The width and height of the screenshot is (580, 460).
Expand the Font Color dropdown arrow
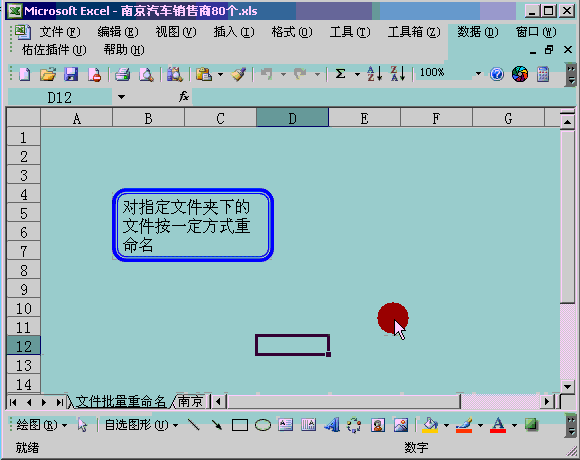point(514,425)
